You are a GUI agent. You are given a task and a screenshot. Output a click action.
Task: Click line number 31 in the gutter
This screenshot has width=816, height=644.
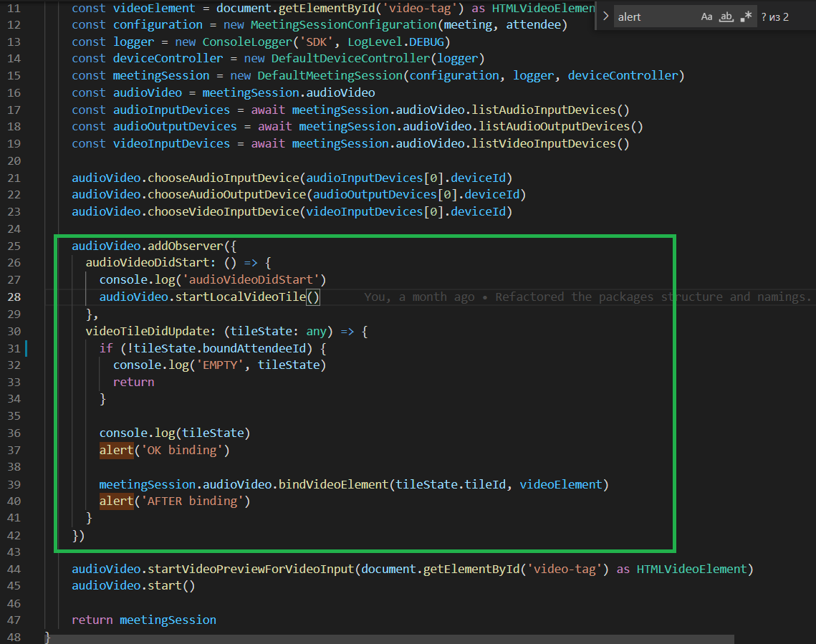14,349
